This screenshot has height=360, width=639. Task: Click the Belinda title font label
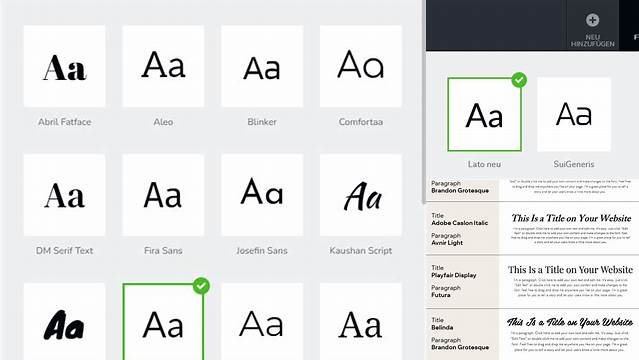tap(442, 327)
